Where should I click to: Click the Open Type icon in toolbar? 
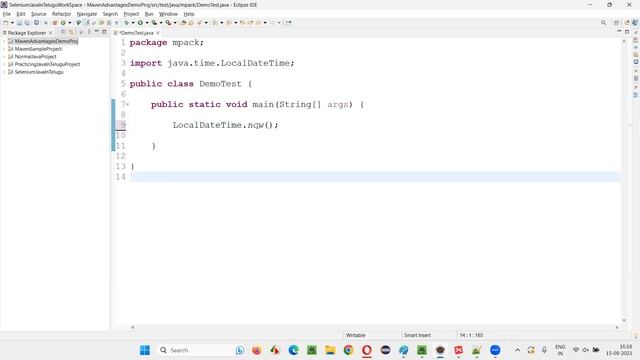(x=183, y=23)
